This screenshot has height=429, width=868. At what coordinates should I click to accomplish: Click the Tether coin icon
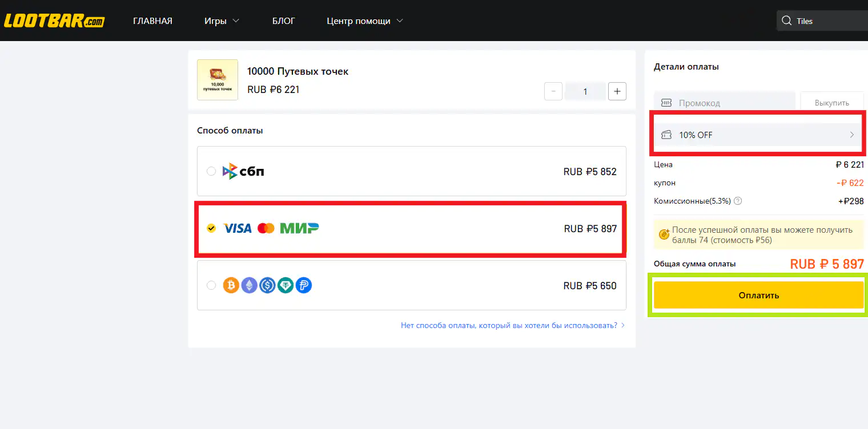coord(286,285)
